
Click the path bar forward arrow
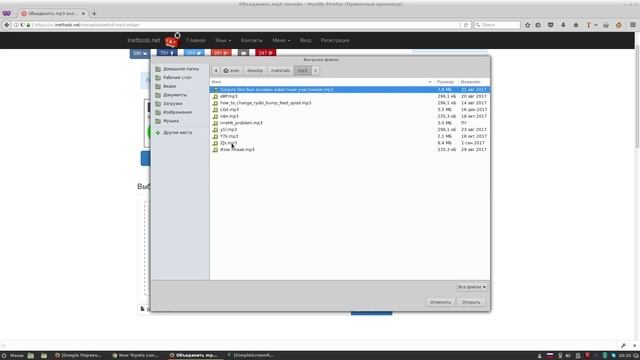(x=316, y=71)
